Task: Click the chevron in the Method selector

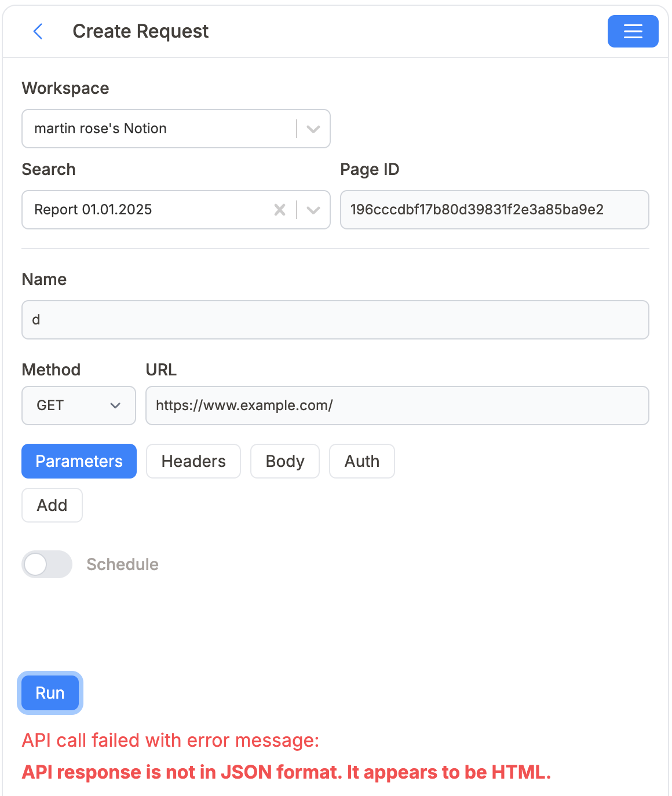Action: 115,406
